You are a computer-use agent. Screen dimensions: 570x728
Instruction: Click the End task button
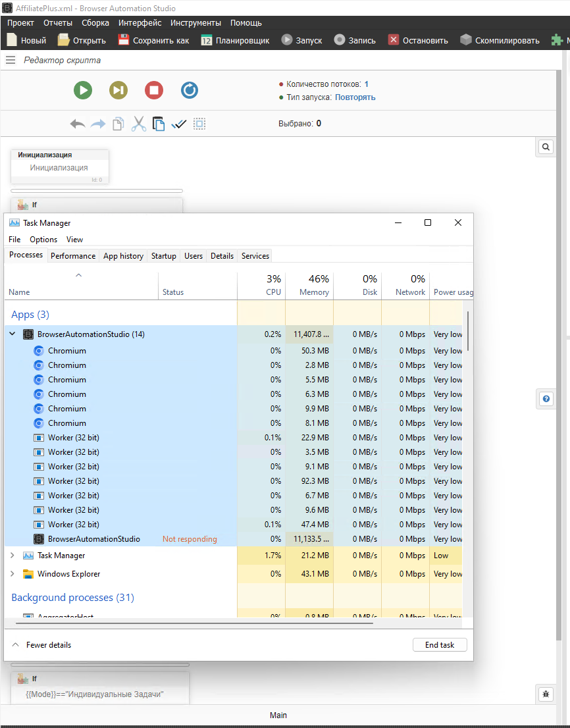click(x=439, y=645)
